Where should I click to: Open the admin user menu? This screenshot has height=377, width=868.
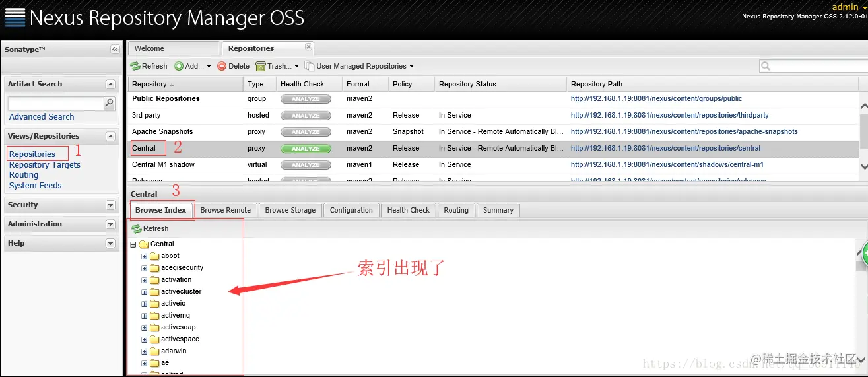[849, 7]
